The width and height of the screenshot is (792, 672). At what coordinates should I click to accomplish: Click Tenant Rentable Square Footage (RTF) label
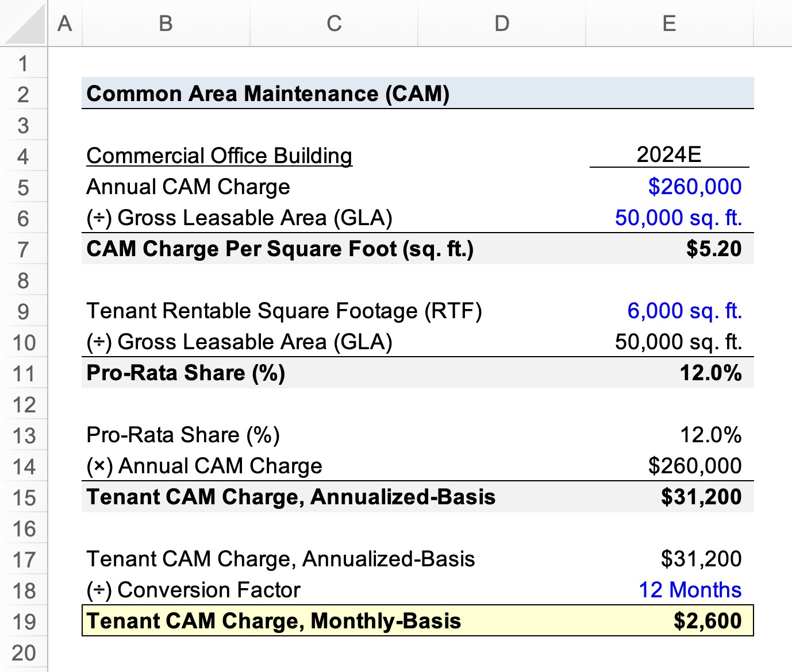pyautogui.click(x=284, y=311)
